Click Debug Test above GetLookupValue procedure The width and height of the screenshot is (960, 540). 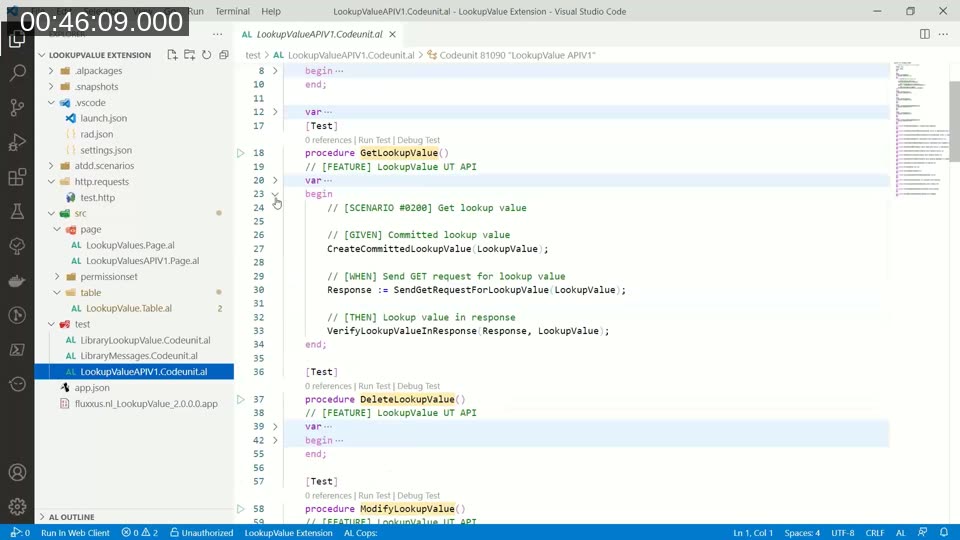coord(419,140)
